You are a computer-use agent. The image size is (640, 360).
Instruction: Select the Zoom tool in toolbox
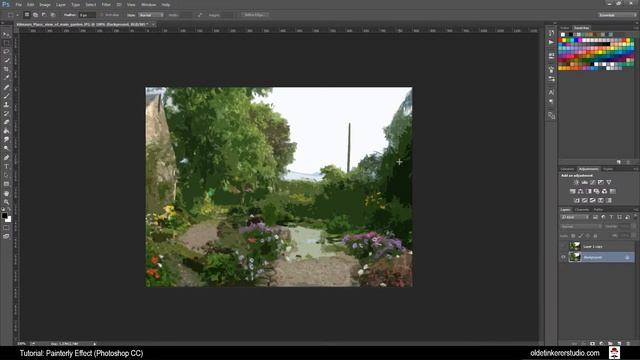pyautogui.click(x=6, y=202)
